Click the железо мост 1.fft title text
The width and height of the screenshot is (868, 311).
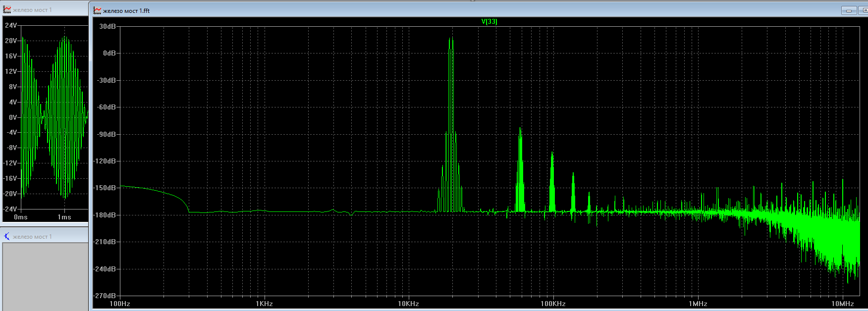(126, 10)
